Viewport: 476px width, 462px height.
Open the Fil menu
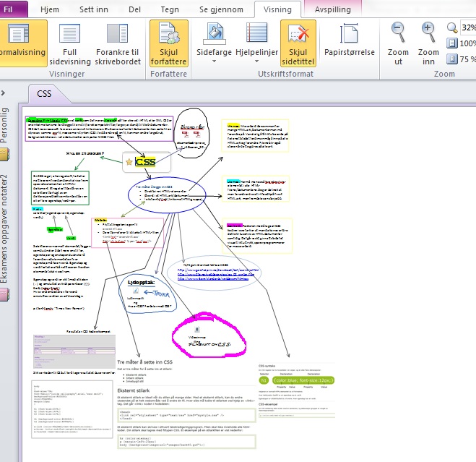click(12, 9)
